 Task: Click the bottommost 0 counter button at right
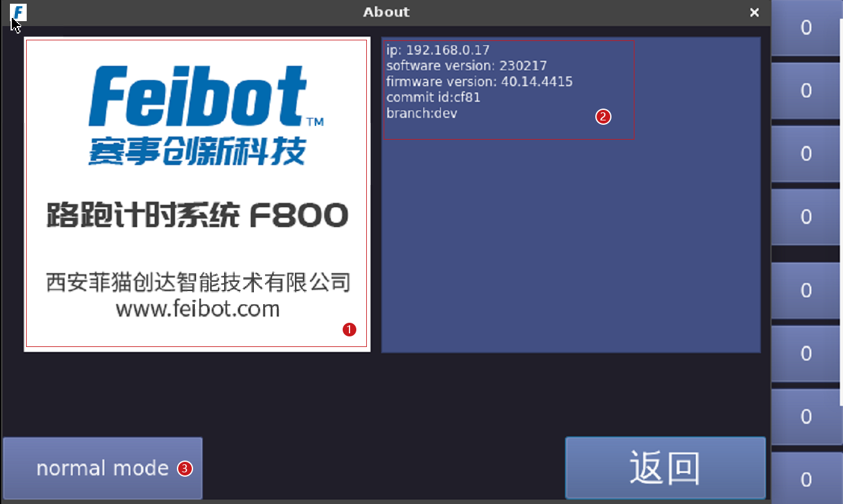click(806, 479)
